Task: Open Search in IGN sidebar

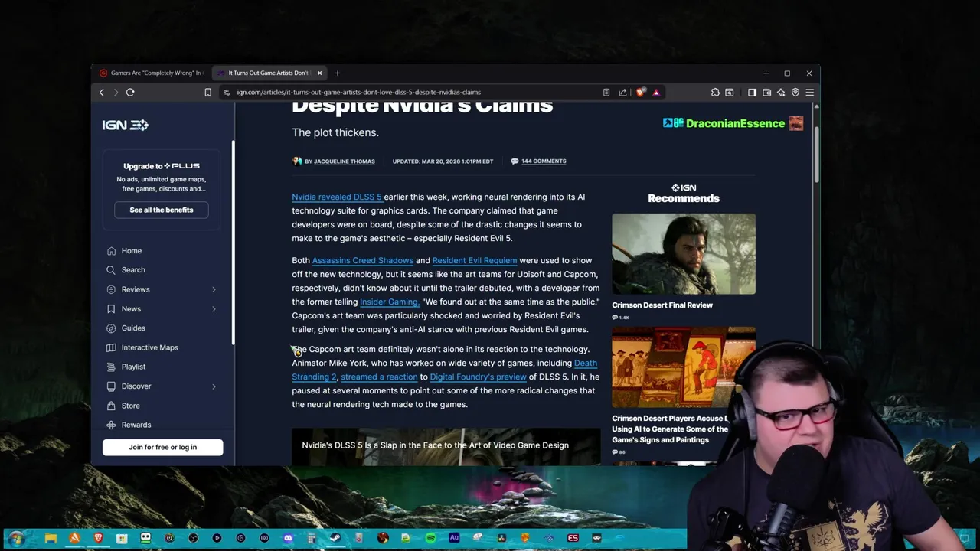Action: tap(132, 270)
